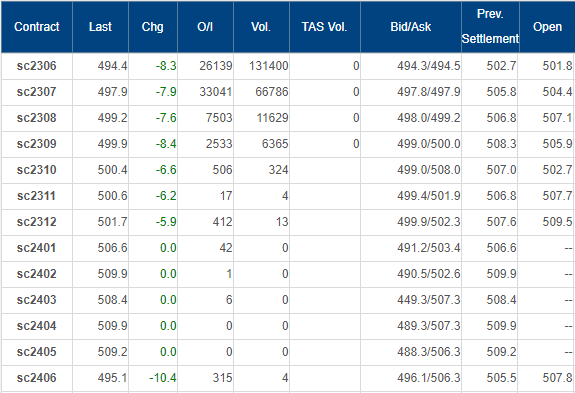Select contract sc2309
Viewport: 575px width, 393px height.
pyautogui.click(x=37, y=144)
